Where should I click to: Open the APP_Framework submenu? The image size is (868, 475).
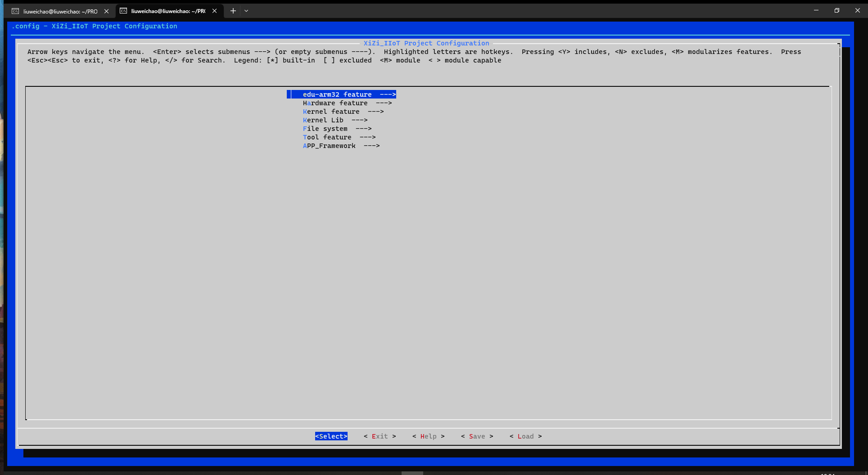click(341, 146)
